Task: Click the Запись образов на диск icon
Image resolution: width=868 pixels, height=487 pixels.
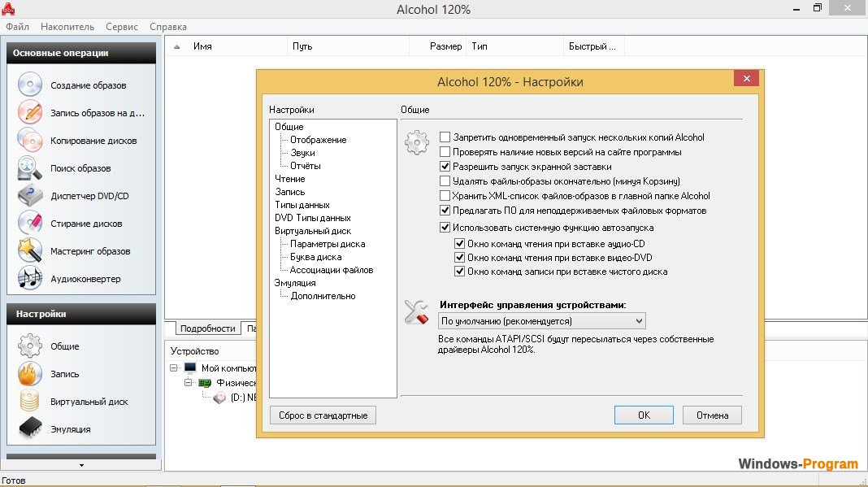Action: 30,112
